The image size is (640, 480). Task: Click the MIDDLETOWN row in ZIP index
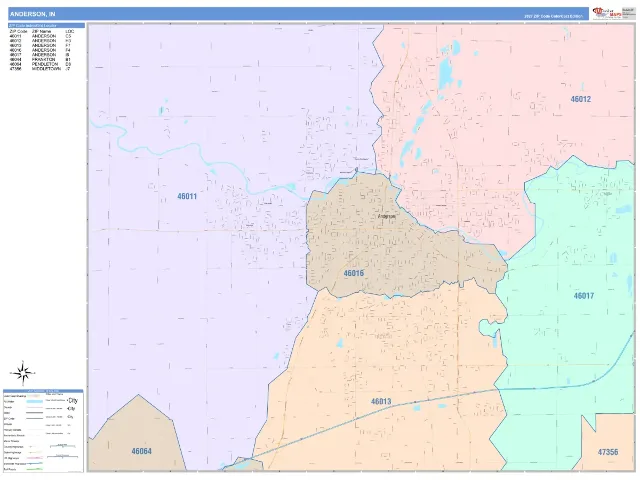[40, 69]
